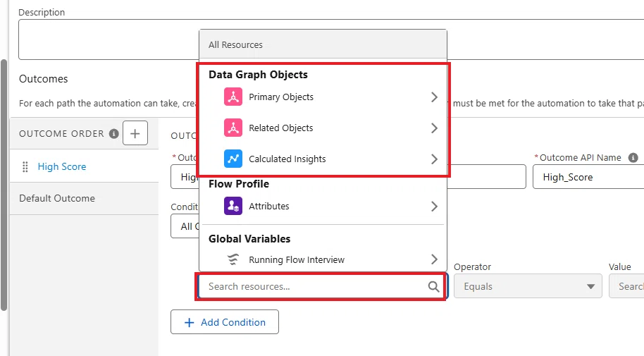Click the Data Graph Objects heading
Screen dimensions: 644x356
coord(258,75)
